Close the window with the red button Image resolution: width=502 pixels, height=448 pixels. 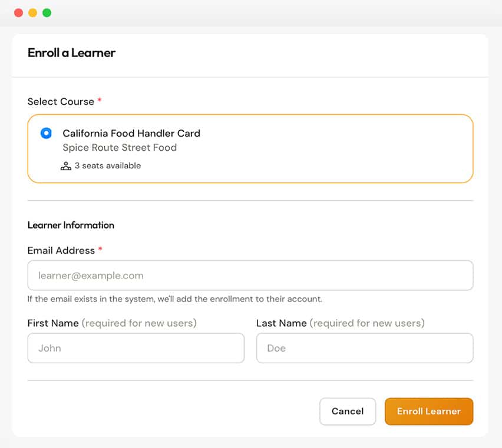pos(19,13)
